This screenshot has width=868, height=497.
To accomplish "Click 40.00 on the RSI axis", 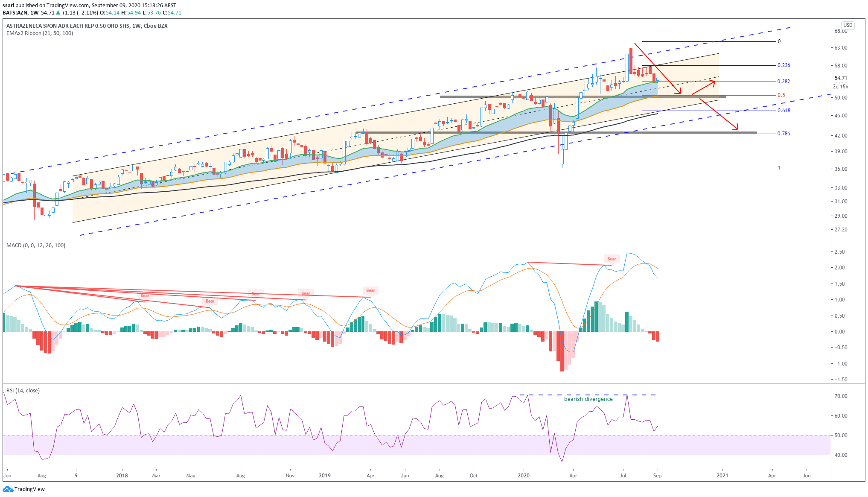I will pyautogui.click(x=841, y=455).
